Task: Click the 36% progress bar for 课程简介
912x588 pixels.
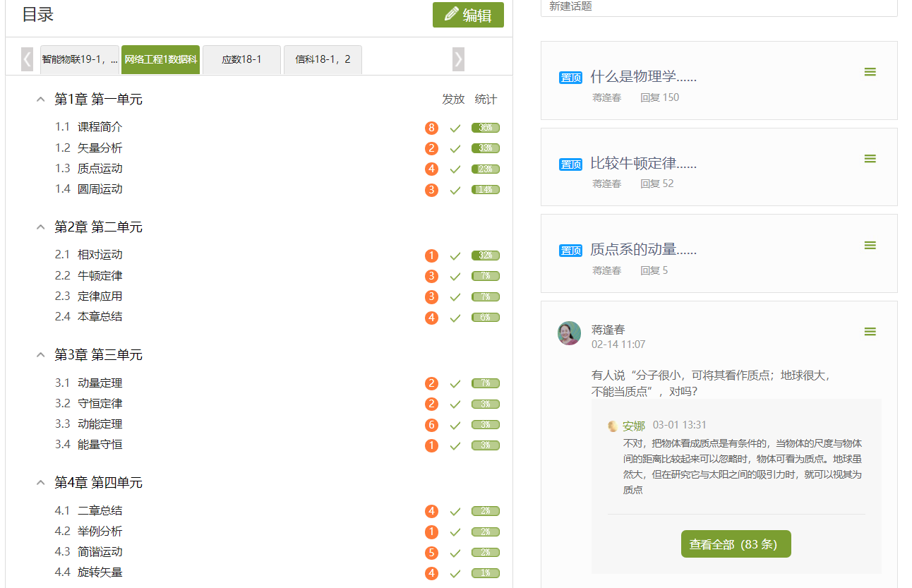Action: (486, 128)
